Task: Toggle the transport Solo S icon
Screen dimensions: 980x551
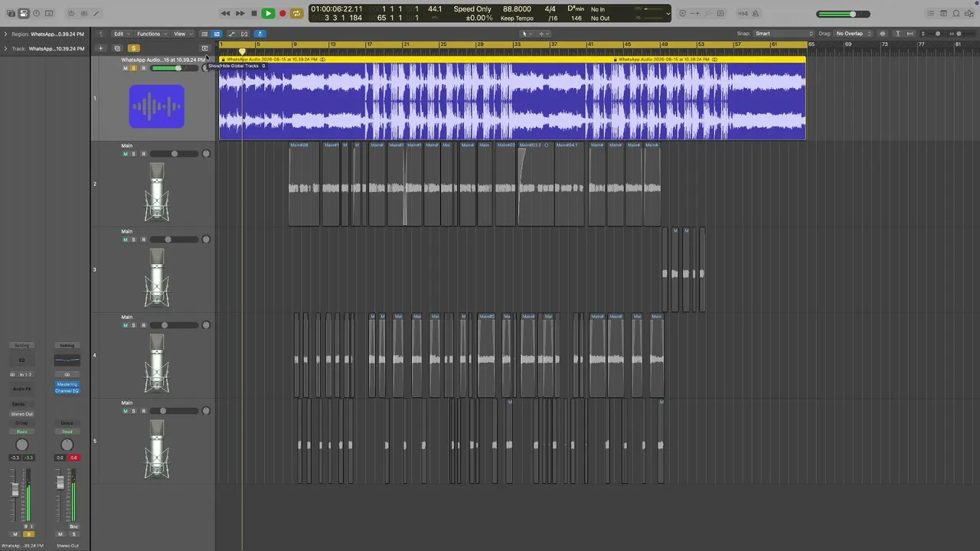Action: click(x=720, y=13)
